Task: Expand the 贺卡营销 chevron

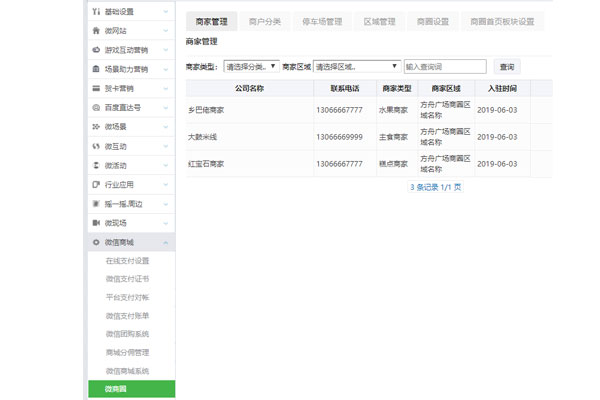Action: [x=166, y=88]
